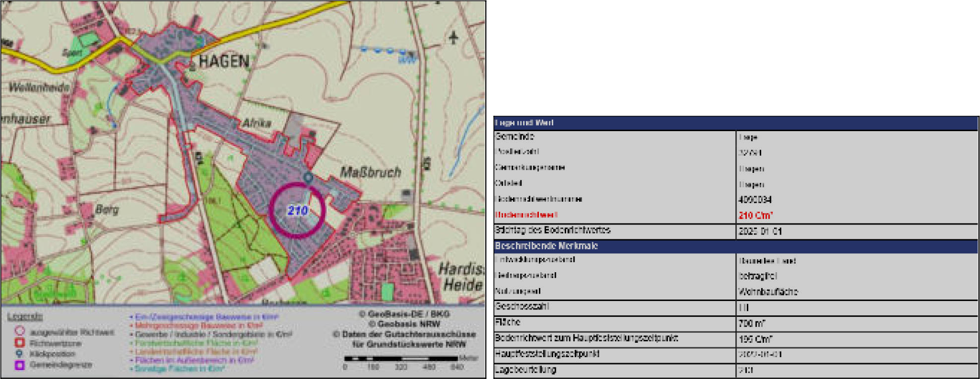
Task: Click the red 'Mehrgeschossige Bauweise' legend entry
Action: click(196, 326)
